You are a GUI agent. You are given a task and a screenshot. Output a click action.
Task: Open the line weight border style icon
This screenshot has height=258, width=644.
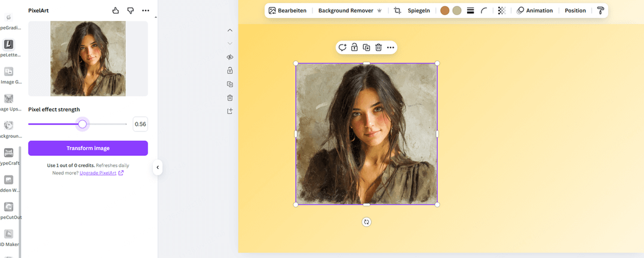[470, 11]
